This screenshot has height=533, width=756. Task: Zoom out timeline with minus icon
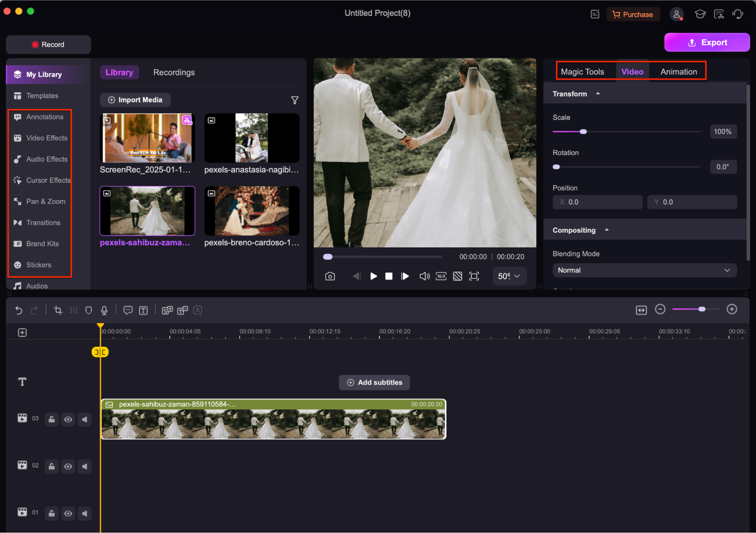pos(660,309)
